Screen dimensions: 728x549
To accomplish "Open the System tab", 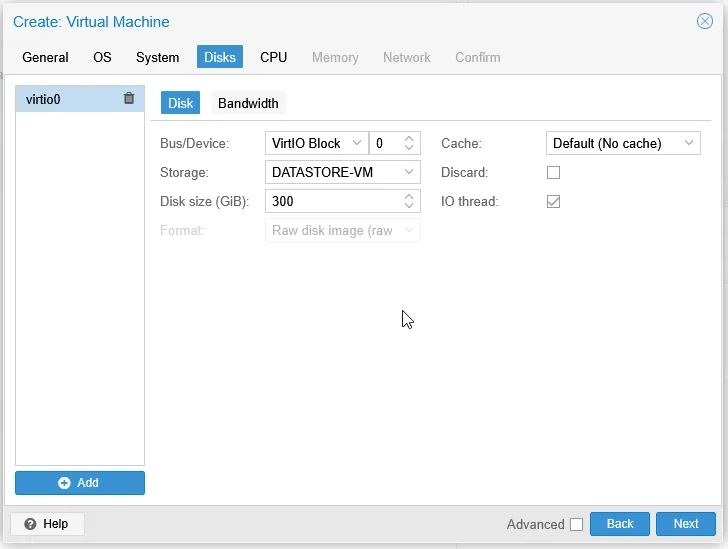I will (x=157, y=57).
